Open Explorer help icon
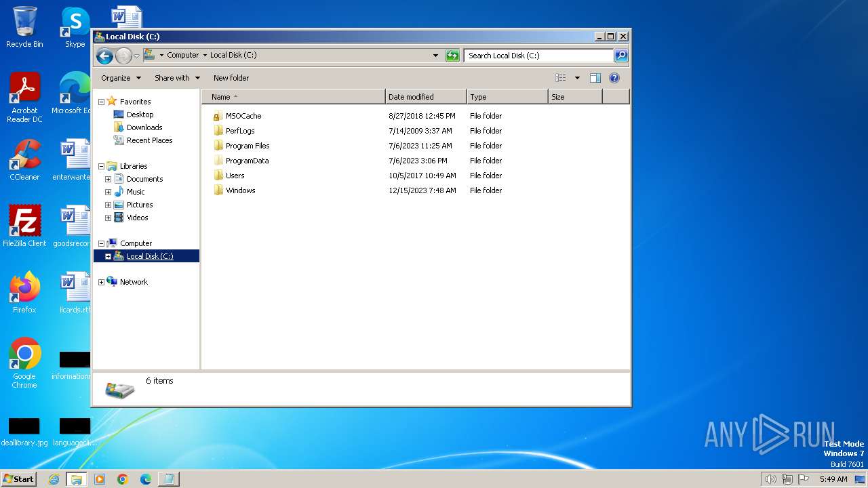Image resolution: width=868 pixels, height=488 pixels. click(614, 78)
